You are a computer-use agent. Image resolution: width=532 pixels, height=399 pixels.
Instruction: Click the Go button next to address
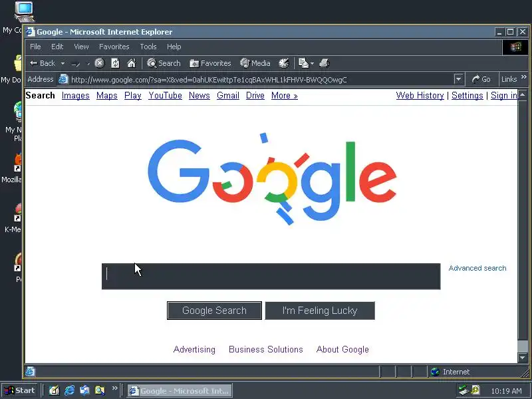click(481, 79)
